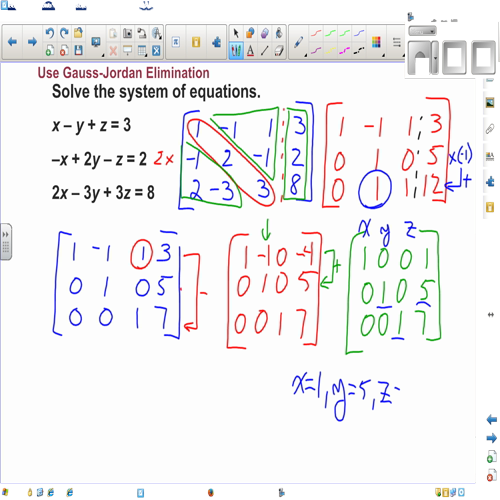
Task: Move sidebar with the double arrow handle
Action: coord(491,315)
